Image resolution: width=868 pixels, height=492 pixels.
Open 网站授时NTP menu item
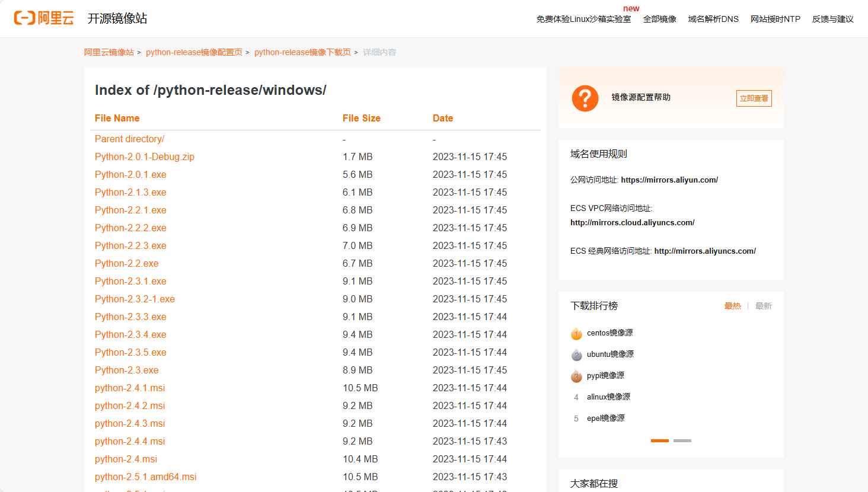tap(776, 19)
